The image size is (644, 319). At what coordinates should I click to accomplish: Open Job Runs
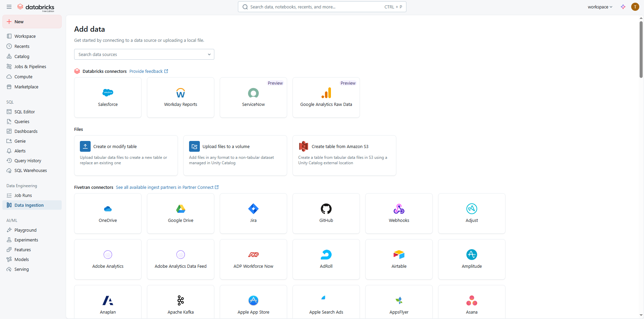pyautogui.click(x=32, y=195)
